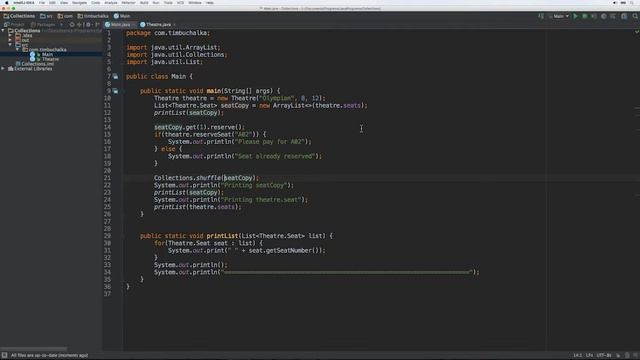The width and height of the screenshot is (640, 360).
Task: Click the green inspection checkmark above the editor scrollbar
Action: pos(636,32)
